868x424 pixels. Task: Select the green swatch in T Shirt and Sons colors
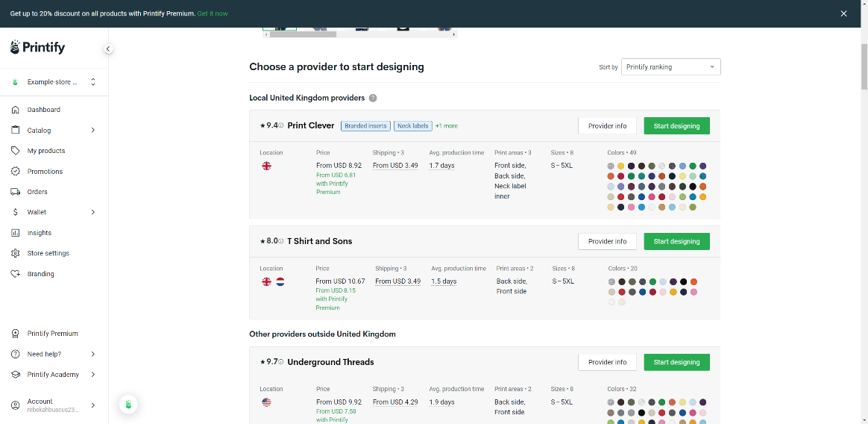pyautogui.click(x=652, y=282)
